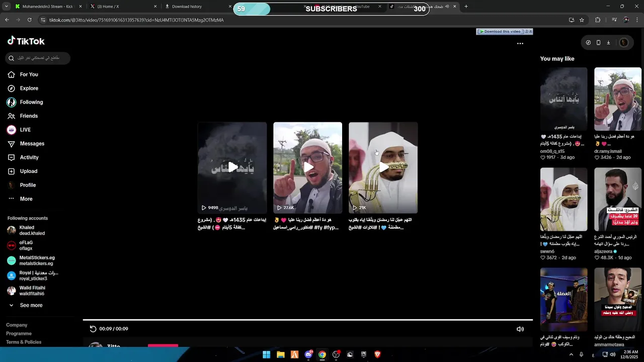Open the TikTok coins icon
Image resolution: width=644 pixels, height=362 pixels.
(x=588, y=43)
